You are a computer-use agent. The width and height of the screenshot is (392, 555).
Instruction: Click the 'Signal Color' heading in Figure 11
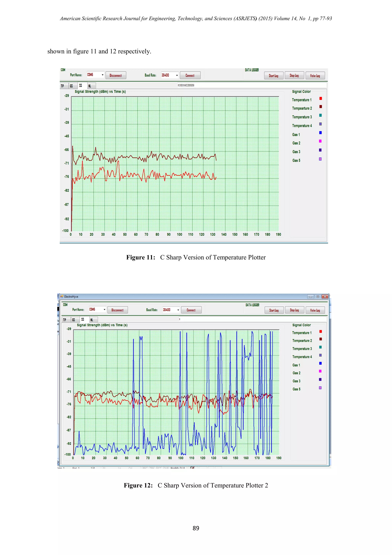coord(301,92)
